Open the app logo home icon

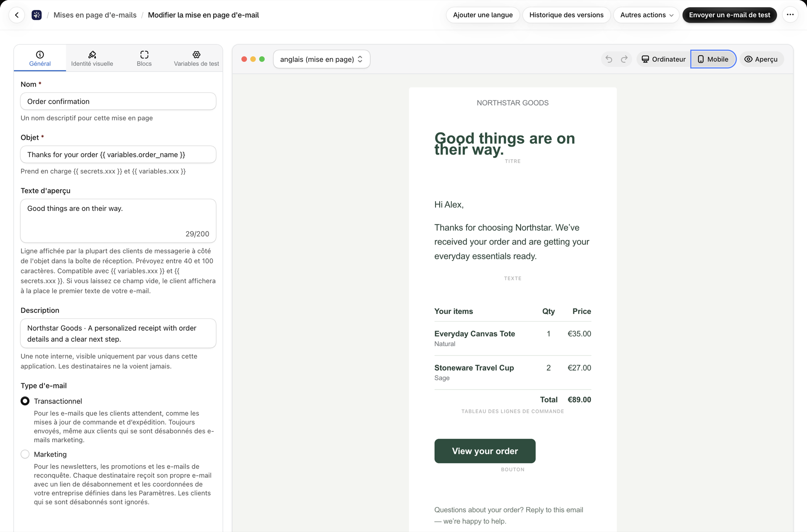[37, 15]
